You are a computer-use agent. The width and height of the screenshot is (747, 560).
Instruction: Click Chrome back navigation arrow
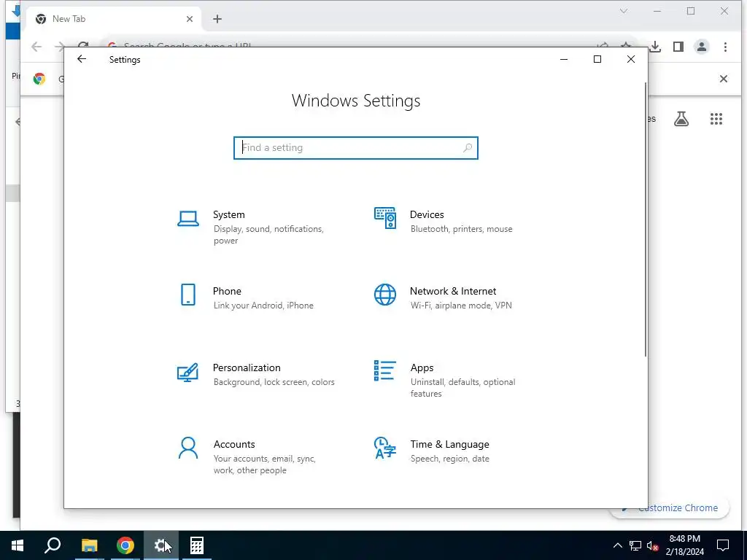36,47
